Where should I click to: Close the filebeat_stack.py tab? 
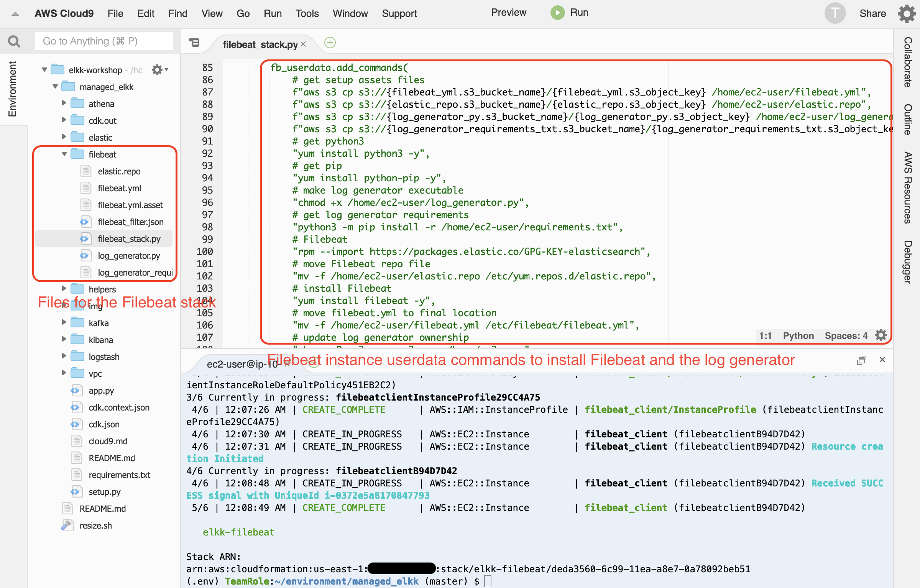(x=303, y=44)
